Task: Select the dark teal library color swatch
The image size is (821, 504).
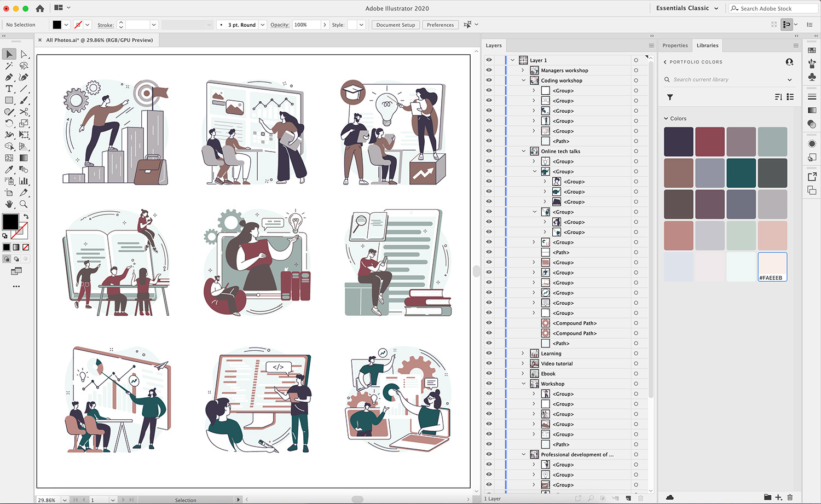Action: point(741,173)
